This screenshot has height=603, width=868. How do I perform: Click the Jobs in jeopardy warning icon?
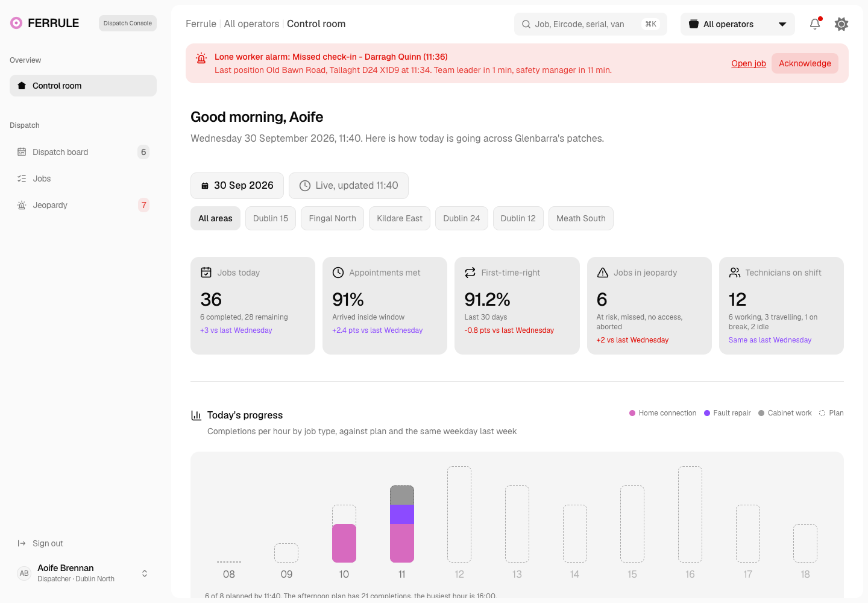click(x=603, y=273)
